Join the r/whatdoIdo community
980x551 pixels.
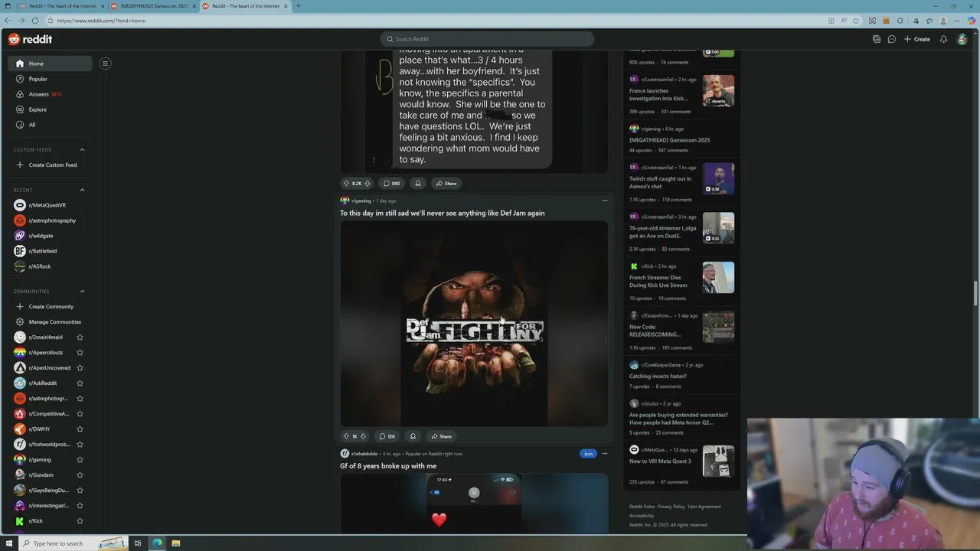588,454
